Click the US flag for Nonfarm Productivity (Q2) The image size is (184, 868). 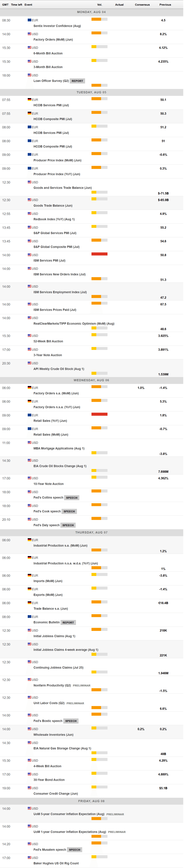(x=29, y=680)
